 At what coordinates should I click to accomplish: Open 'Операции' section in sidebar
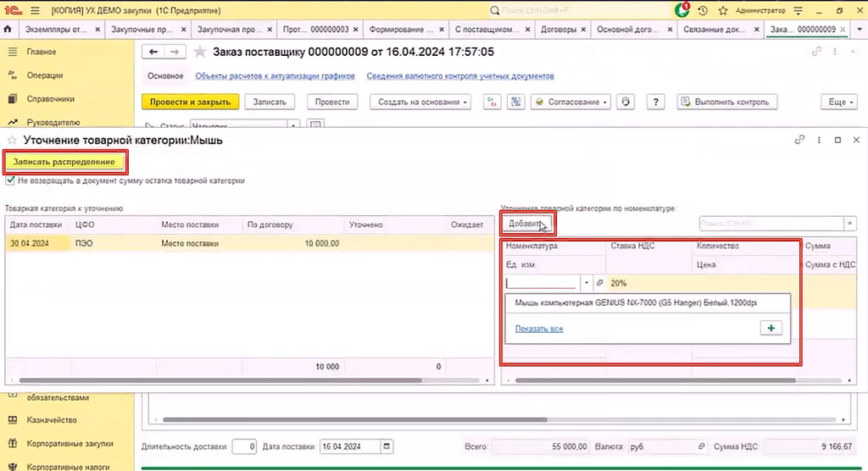(x=45, y=75)
